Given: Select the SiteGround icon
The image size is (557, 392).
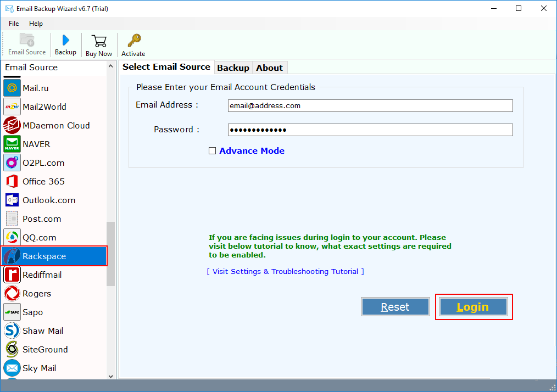Looking at the screenshot, I should click(x=12, y=349).
